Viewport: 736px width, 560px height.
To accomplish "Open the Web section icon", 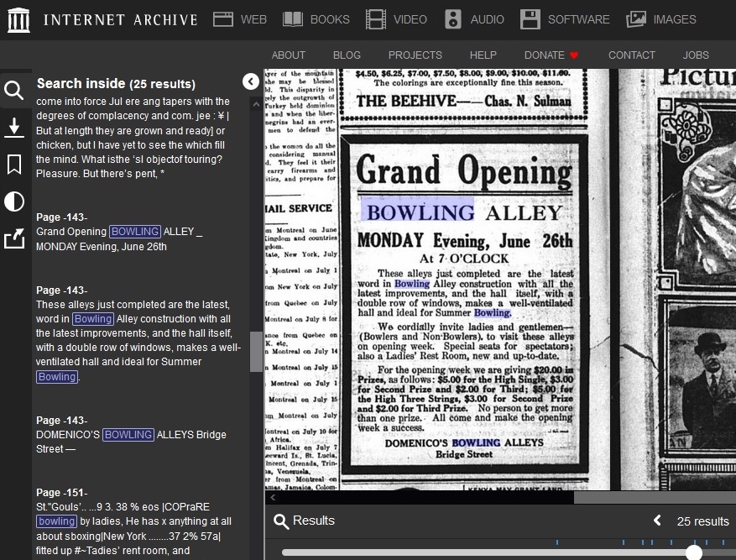I will (x=223, y=19).
